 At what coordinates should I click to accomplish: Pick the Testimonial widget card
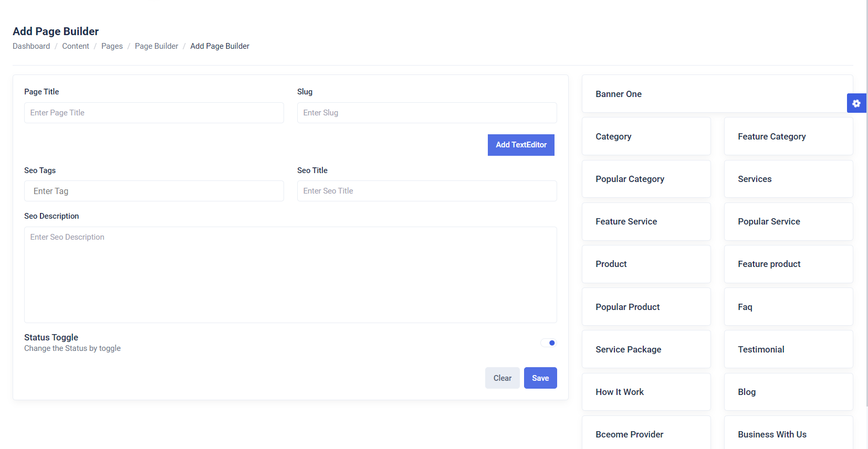coord(788,349)
